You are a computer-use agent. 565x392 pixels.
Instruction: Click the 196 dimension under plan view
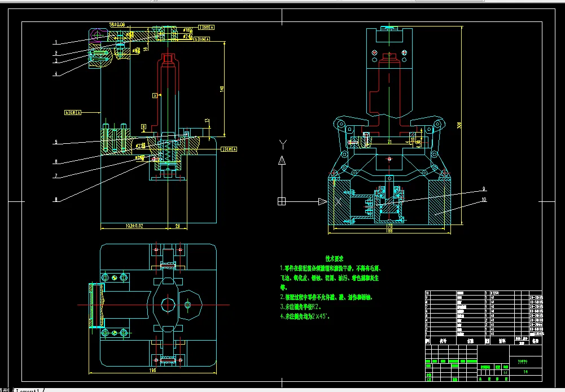152,370
